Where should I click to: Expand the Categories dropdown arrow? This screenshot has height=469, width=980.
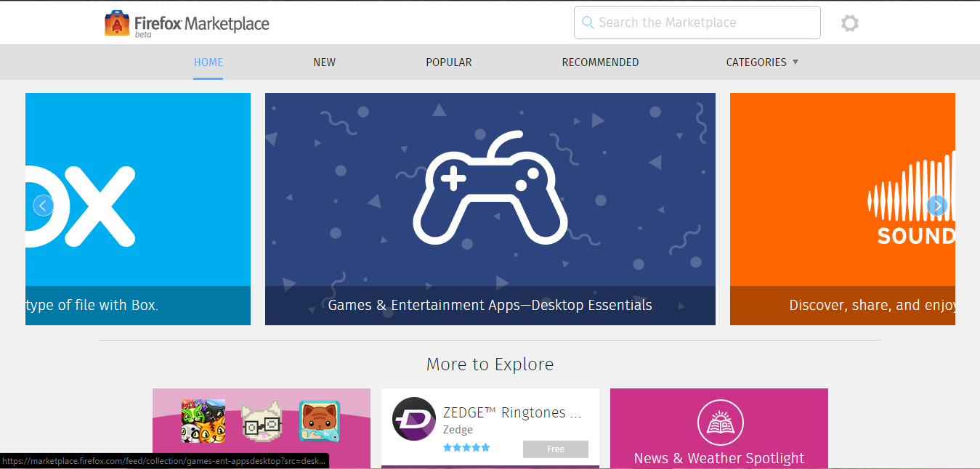[795, 62]
